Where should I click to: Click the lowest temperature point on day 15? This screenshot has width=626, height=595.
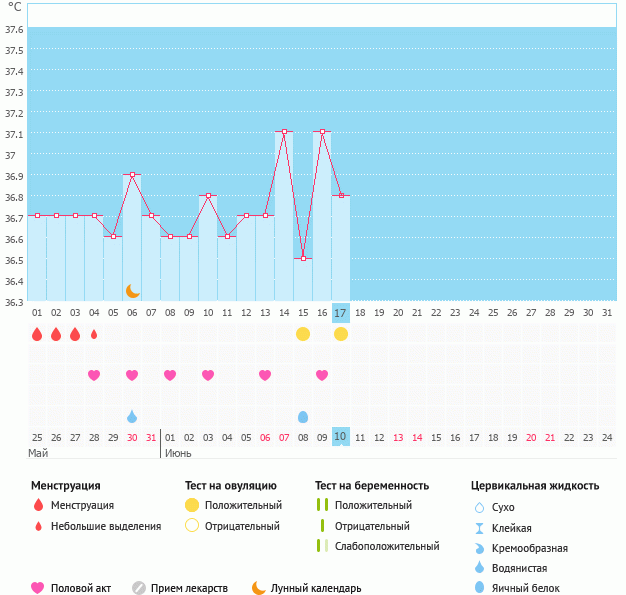click(x=303, y=258)
